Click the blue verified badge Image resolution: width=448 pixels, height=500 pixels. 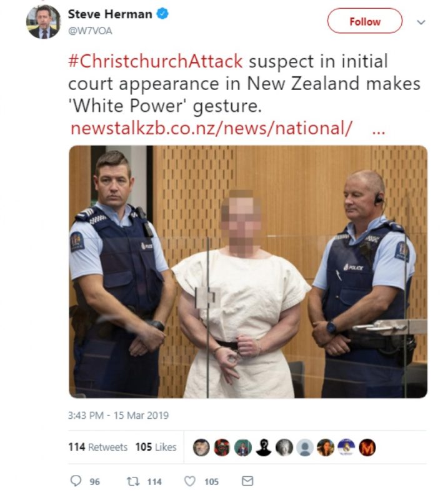(162, 14)
